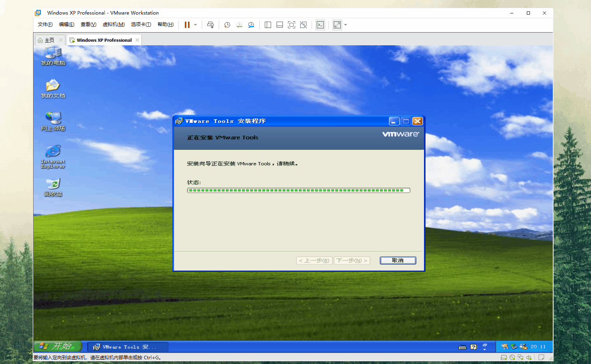591x364 pixels.
Task: Click the language bar help icon
Action: [x=474, y=347]
